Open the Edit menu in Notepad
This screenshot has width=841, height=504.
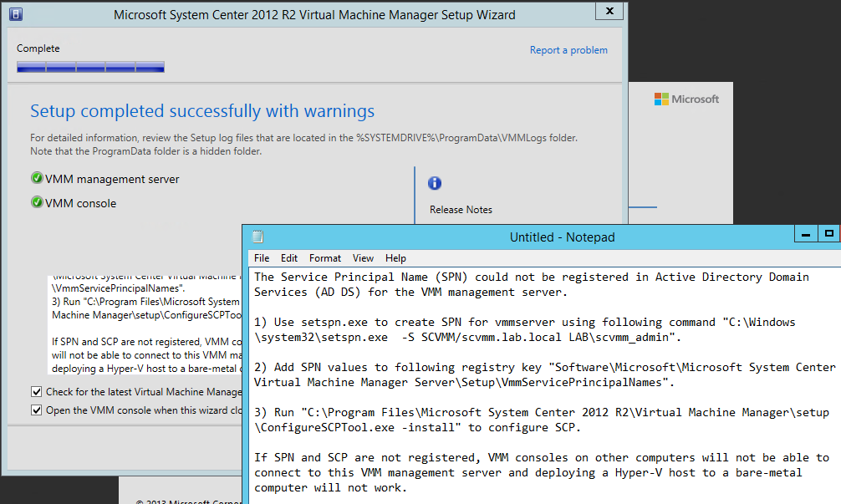click(x=289, y=258)
